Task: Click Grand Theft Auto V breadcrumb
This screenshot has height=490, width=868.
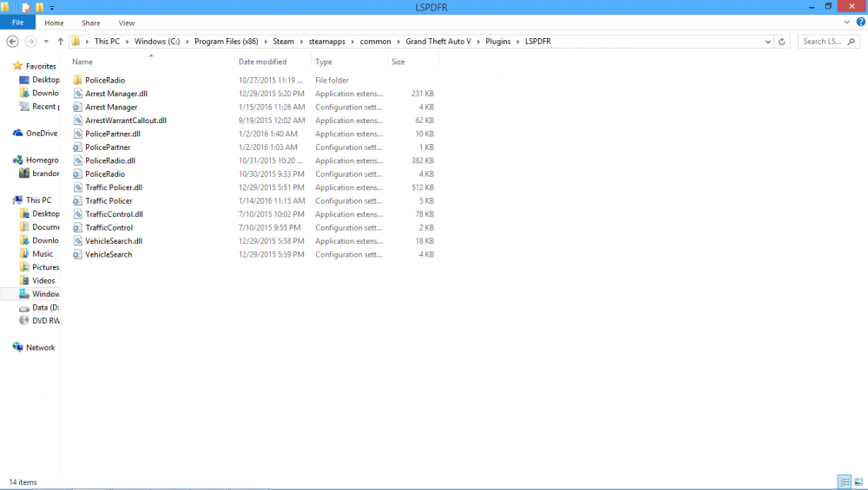Action: pyautogui.click(x=438, y=42)
